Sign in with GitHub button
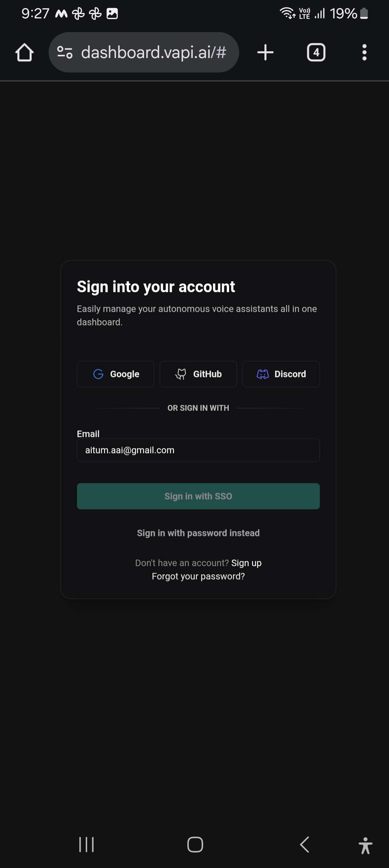The width and height of the screenshot is (389, 868). pyautogui.click(x=198, y=374)
